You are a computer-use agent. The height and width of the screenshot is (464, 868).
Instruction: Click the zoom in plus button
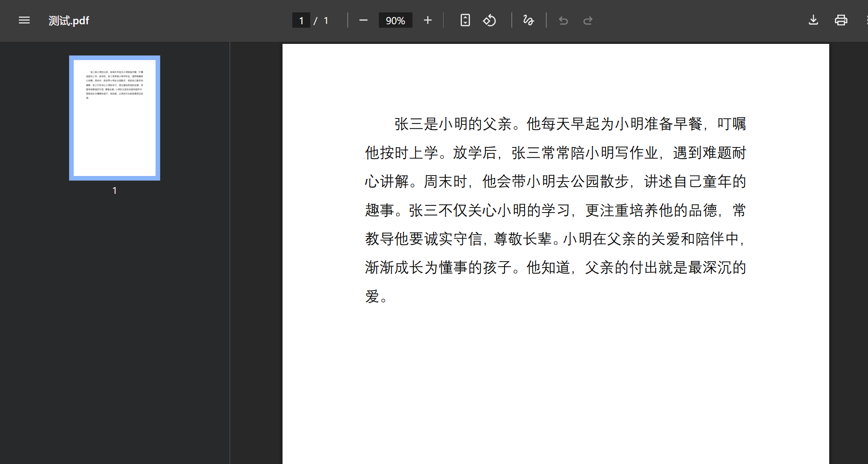[x=428, y=20]
